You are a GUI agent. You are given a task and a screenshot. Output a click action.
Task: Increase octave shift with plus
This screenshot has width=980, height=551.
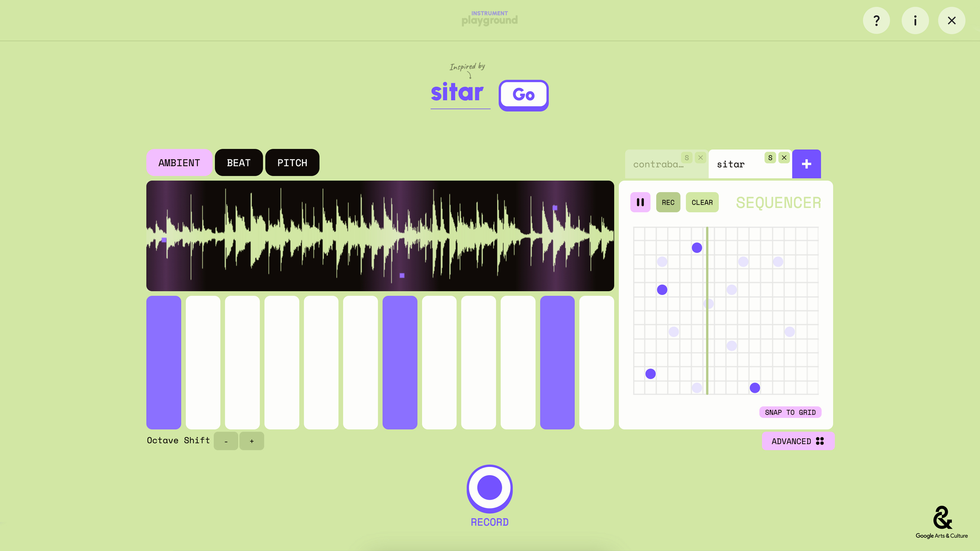click(x=251, y=441)
